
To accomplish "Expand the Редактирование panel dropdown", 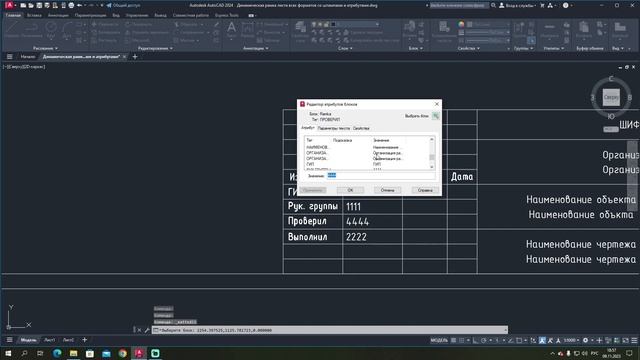I will click(x=155, y=48).
